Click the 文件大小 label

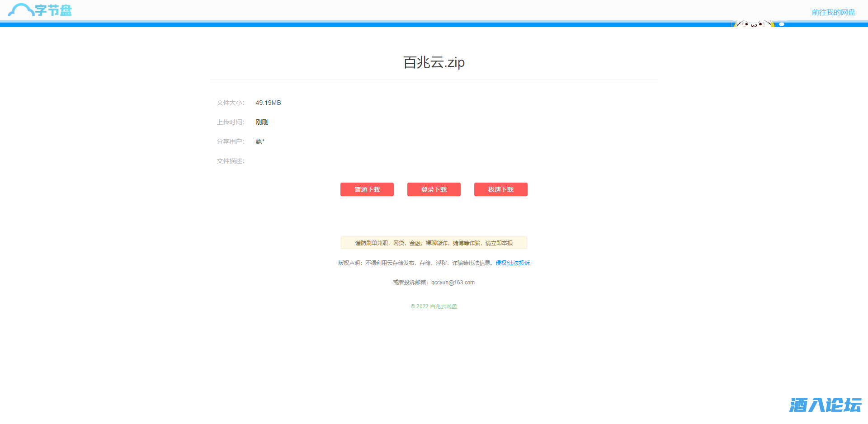point(231,103)
